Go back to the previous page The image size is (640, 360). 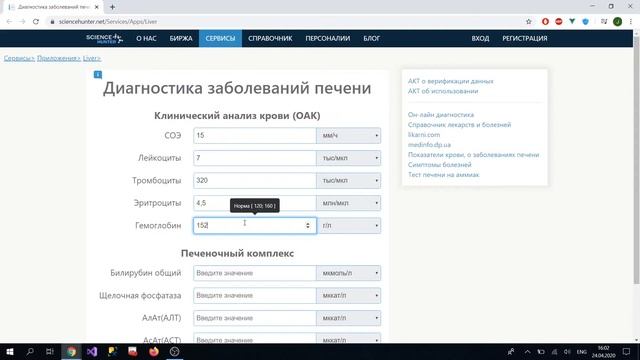click(9, 22)
